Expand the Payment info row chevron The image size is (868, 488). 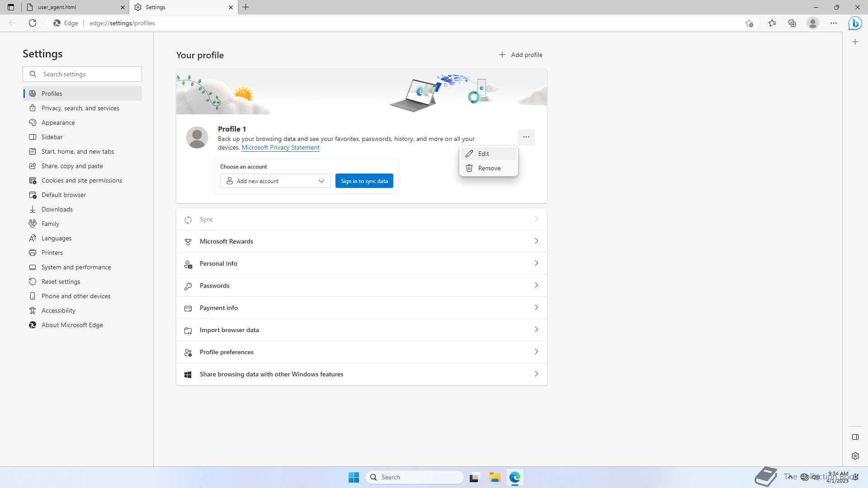[536, 308]
